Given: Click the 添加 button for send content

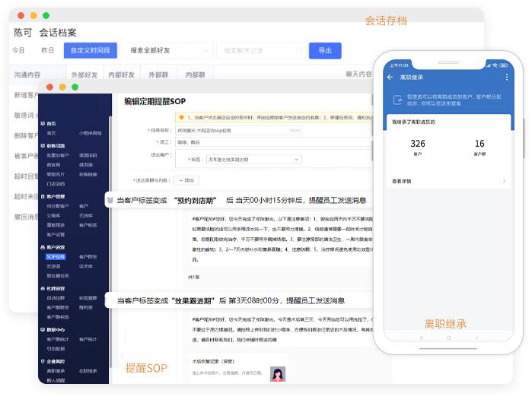Looking at the screenshot, I should tap(186, 180).
